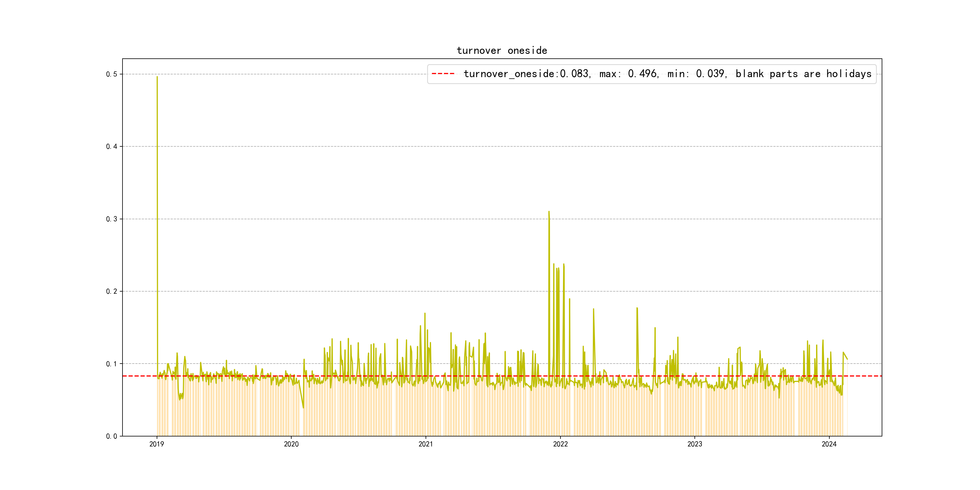980x490 pixels.
Task: Click the chart title 'turnover oneside'
Action: (502, 51)
